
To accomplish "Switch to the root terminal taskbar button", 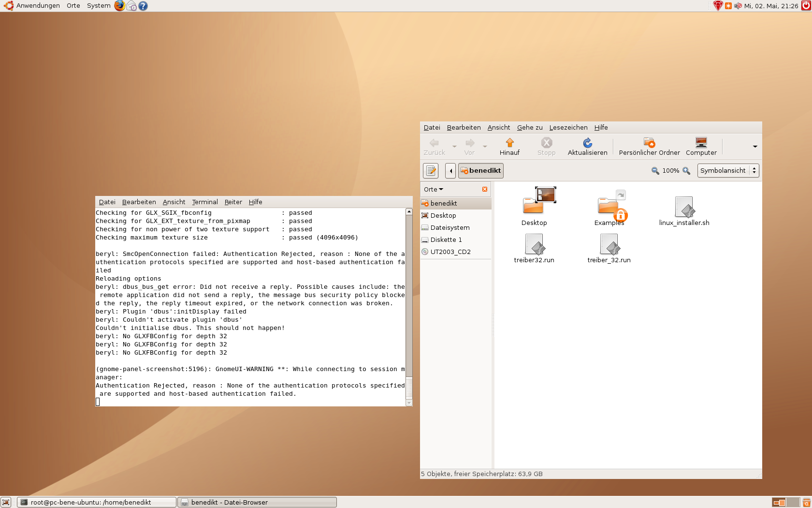I will [97, 502].
